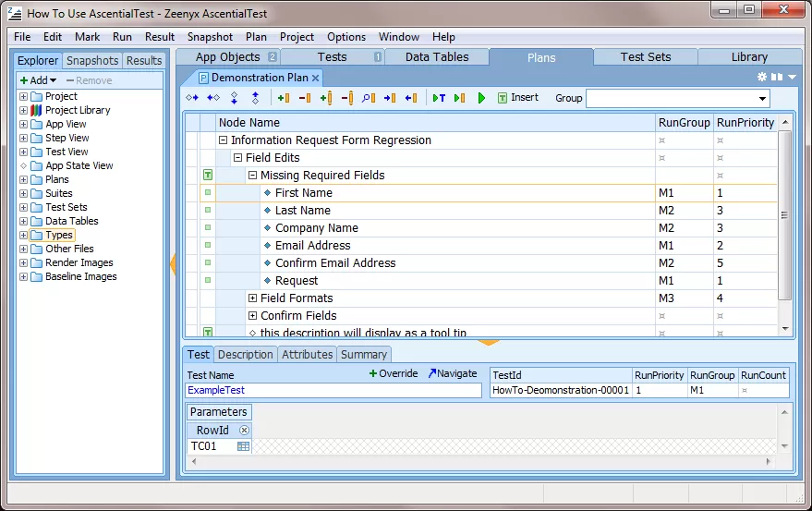Image resolution: width=812 pixels, height=511 pixels.
Task: Click the ExampleTest test name field
Action: [x=333, y=390]
